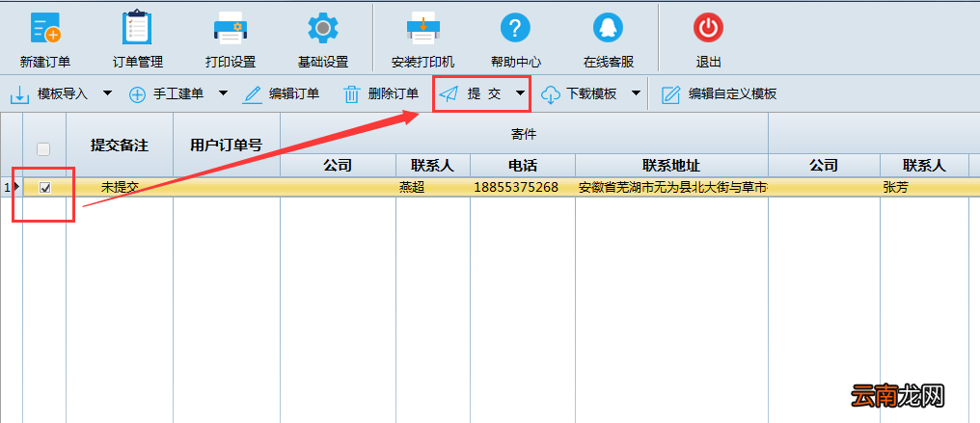The width and height of the screenshot is (980, 423).
Task: Click the 提交备注 column header
Action: click(x=120, y=145)
